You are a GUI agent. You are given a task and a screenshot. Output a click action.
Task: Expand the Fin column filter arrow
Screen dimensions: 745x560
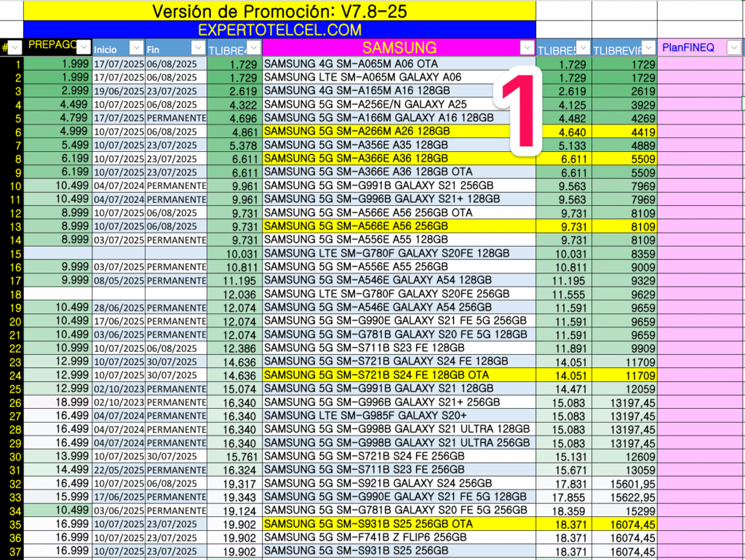tap(197, 48)
